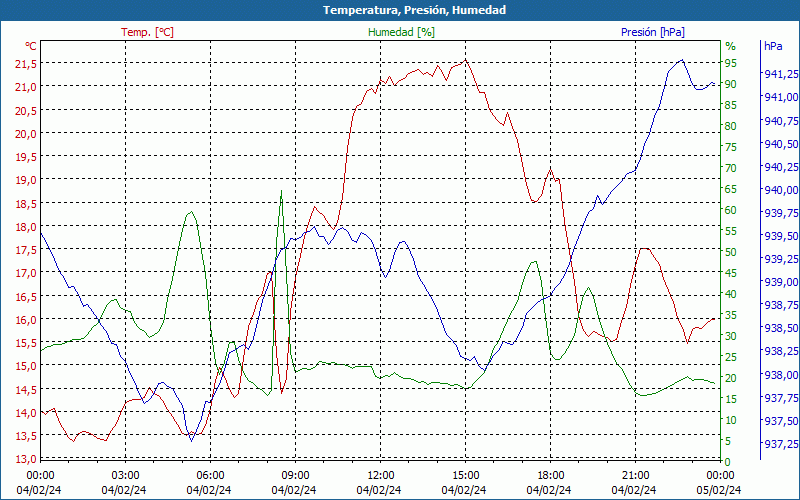Click temperature axis value 19,0
Viewport: 800px width, 500px height.
27,180
